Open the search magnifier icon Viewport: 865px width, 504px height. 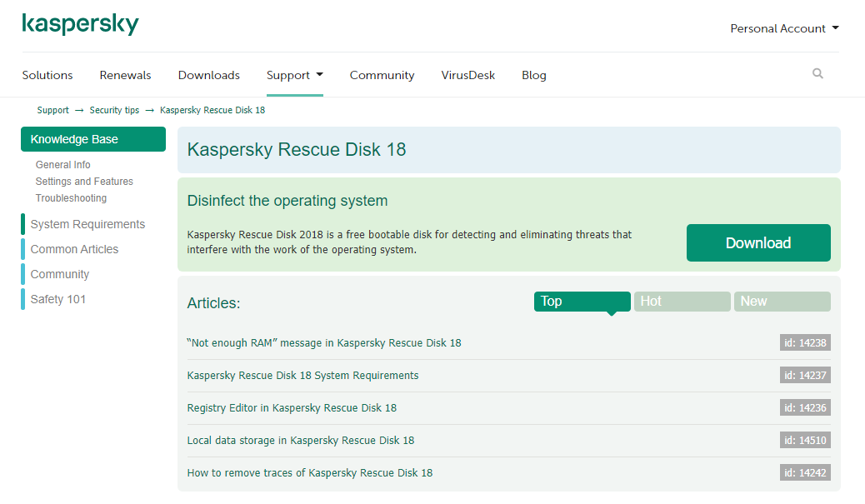817,73
